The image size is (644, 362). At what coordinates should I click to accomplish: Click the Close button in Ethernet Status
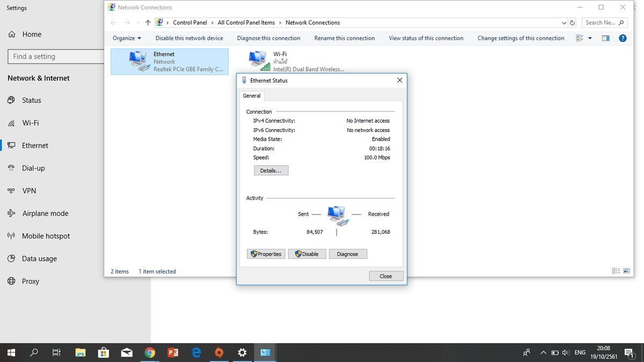click(386, 276)
